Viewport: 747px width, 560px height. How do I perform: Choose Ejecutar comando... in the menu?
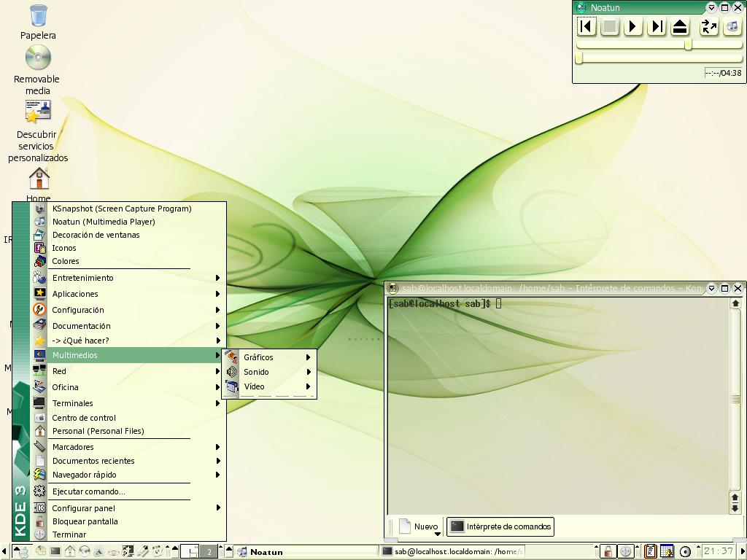pyautogui.click(x=128, y=491)
